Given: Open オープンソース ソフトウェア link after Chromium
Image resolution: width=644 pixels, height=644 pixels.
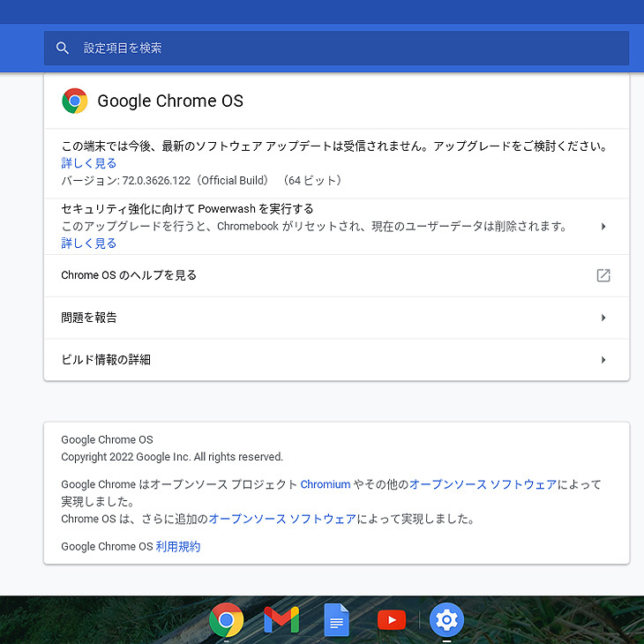Looking at the screenshot, I should [x=483, y=484].
